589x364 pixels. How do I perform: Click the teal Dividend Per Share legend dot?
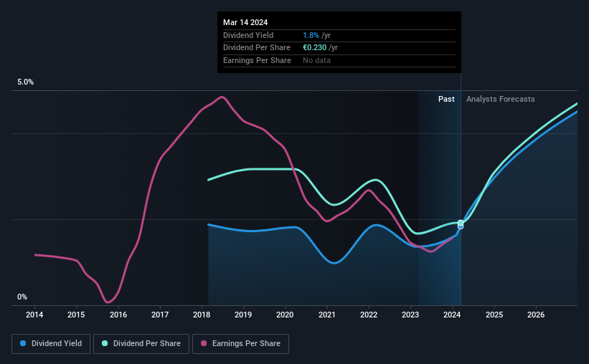click(x=105, y=343)
